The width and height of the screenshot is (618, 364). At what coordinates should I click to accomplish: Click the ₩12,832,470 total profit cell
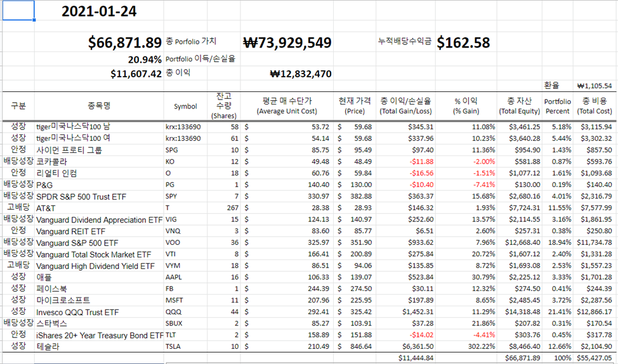[x=287, y=74]
